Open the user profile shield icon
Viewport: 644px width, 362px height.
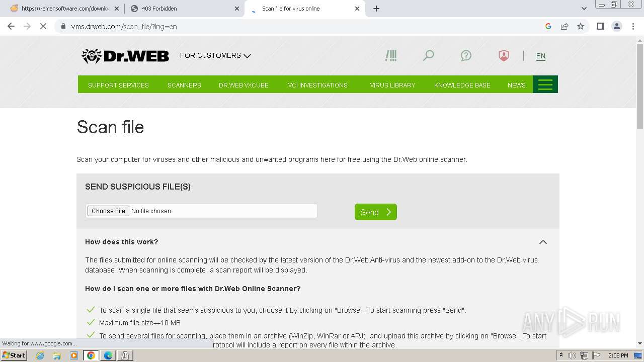[504, 55]
